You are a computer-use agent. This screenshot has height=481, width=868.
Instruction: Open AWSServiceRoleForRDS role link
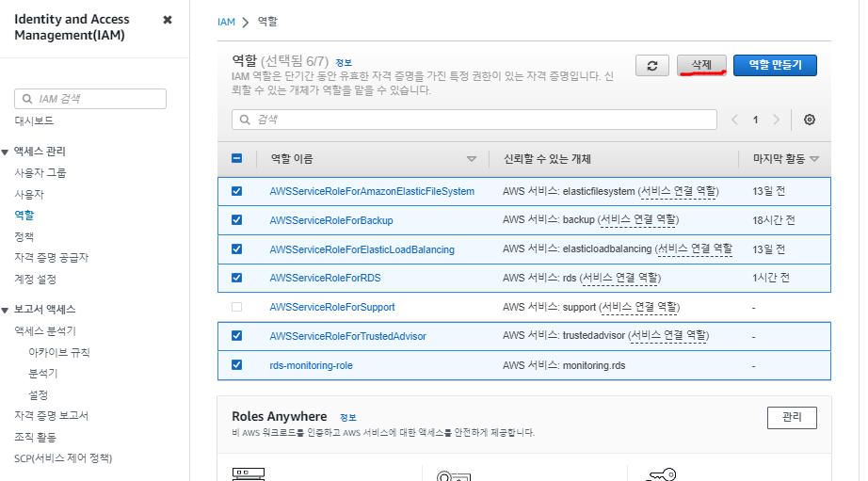[x=325, y=278]
